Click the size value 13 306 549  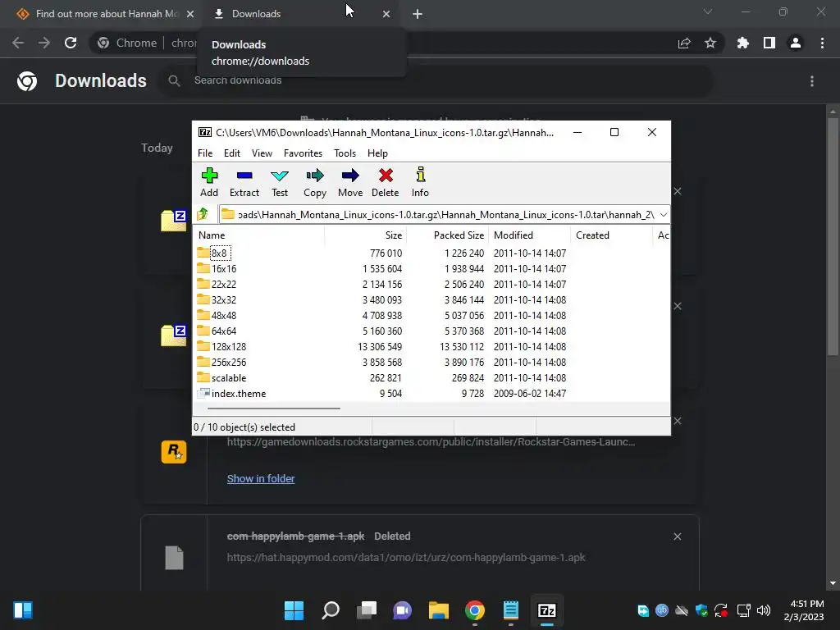379,347
